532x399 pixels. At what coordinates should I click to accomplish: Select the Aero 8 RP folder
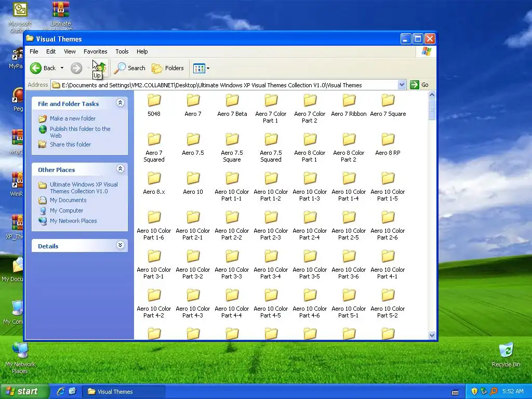tap(388, 144)
